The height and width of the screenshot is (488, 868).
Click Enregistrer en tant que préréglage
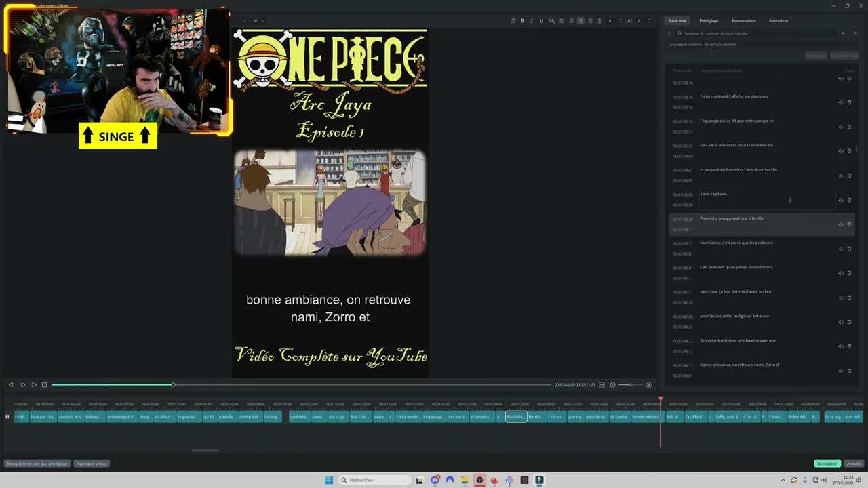[37, 464]
